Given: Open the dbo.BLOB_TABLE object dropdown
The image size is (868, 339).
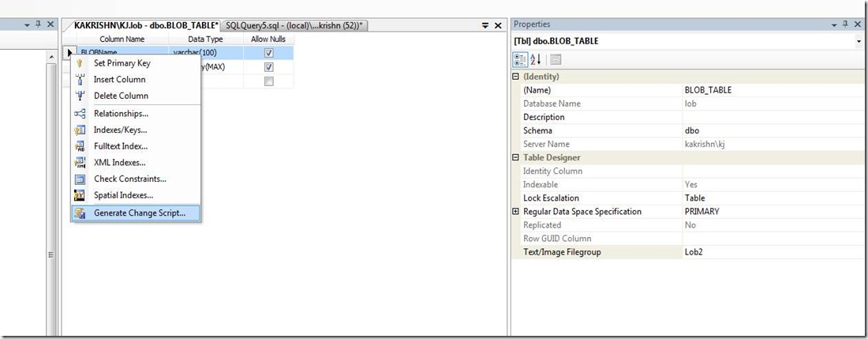Looking at the screenshot, I should coord(859,41).
